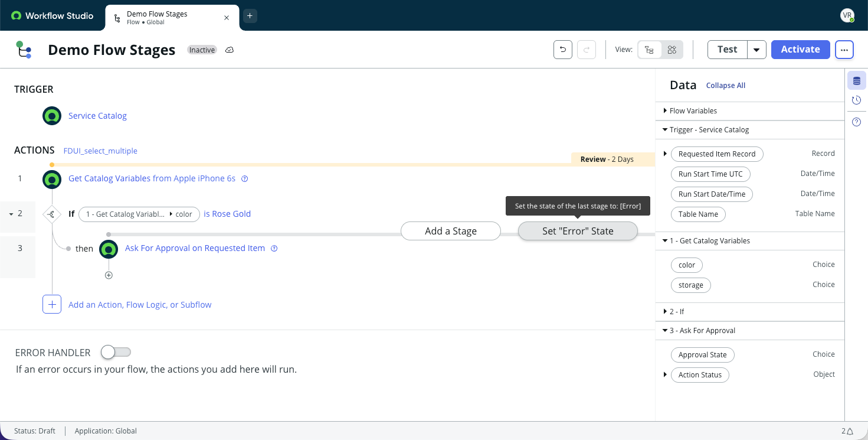
Task: Click the Activate button
Action: (801, 50)
